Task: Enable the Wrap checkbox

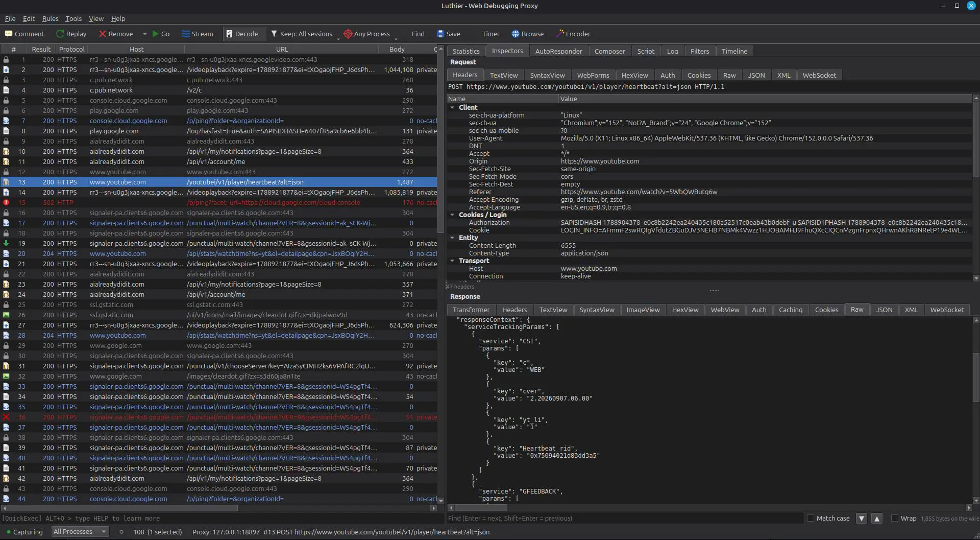Action: (x=895, y=518)
